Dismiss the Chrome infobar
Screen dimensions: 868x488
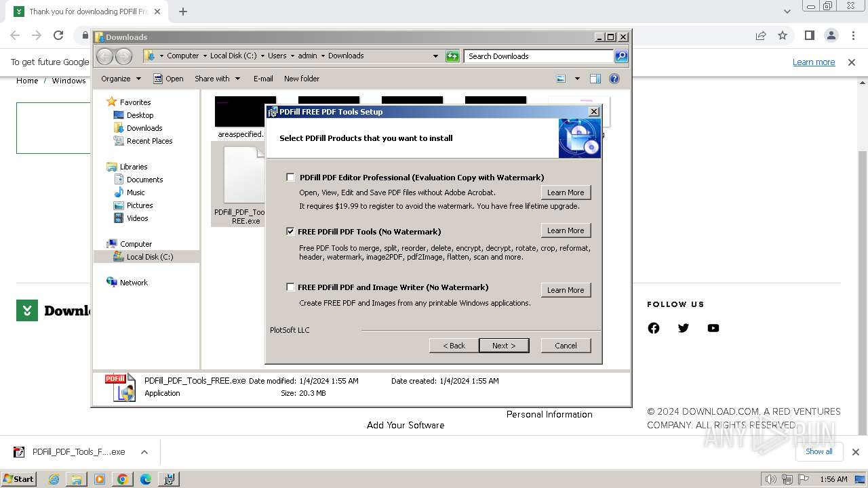852,62
